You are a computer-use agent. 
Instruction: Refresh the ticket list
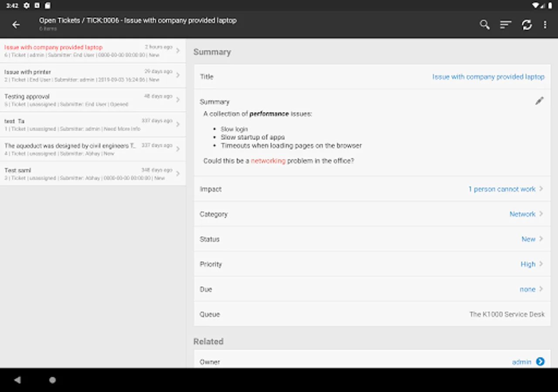click(x=527, y=25)
